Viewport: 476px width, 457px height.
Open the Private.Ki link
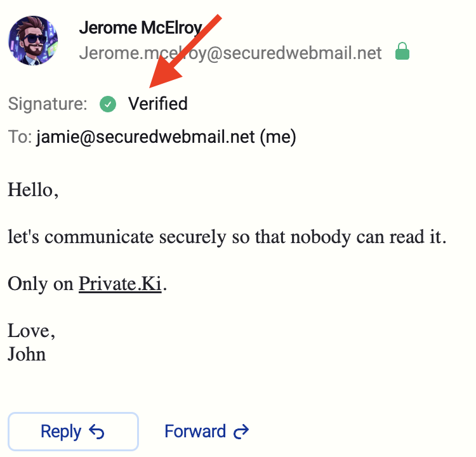[x=119, y=283]
